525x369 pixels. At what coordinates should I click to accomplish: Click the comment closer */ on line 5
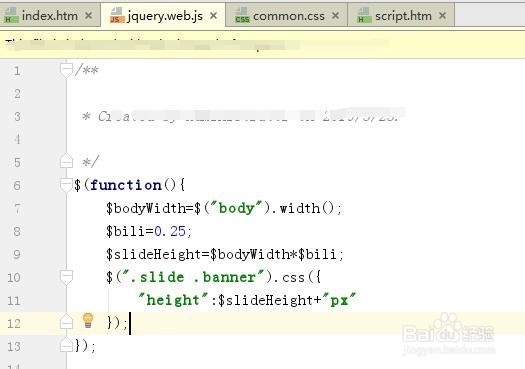pyautogui.click(x=90, y=162)
